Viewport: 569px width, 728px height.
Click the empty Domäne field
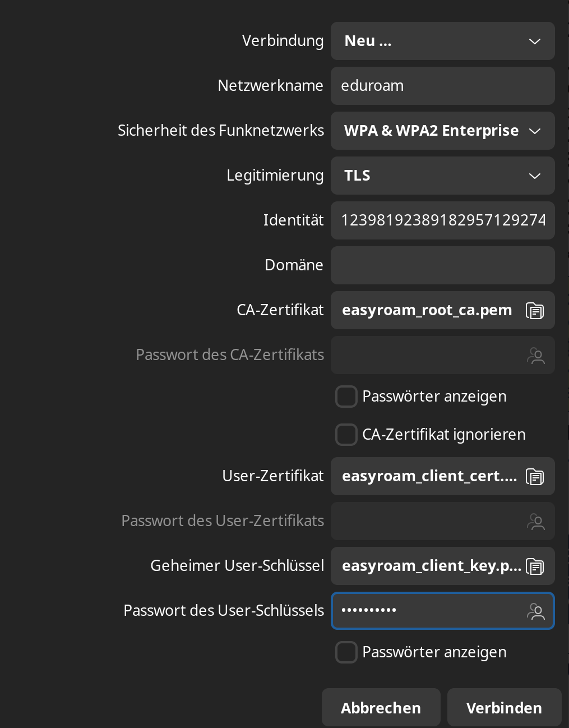(442, 265)
